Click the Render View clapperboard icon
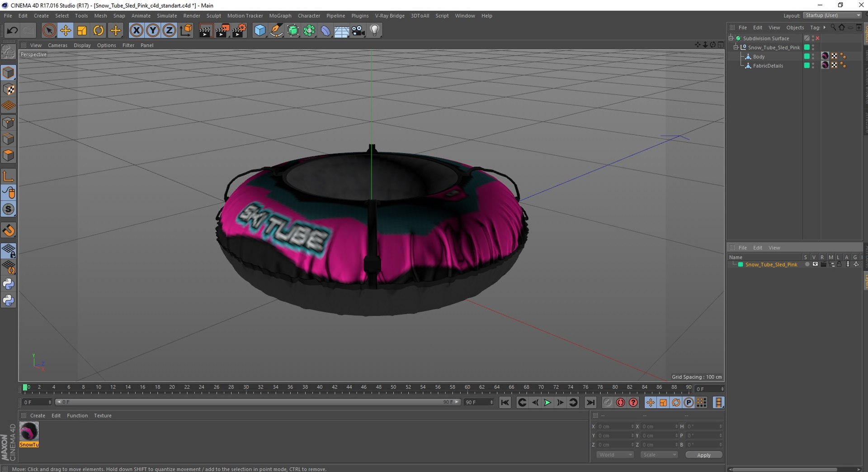The image size is (868, 472). pos(206,30)
